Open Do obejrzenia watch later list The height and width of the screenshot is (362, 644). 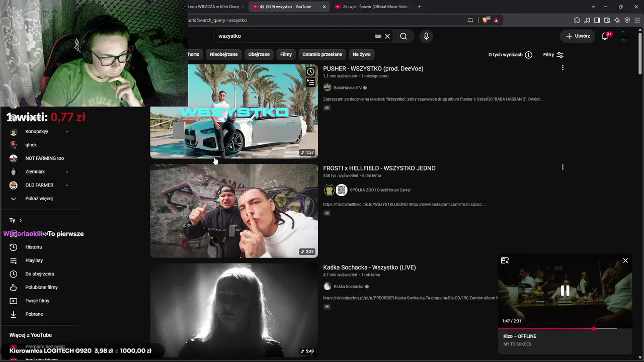tap(39, 274)
